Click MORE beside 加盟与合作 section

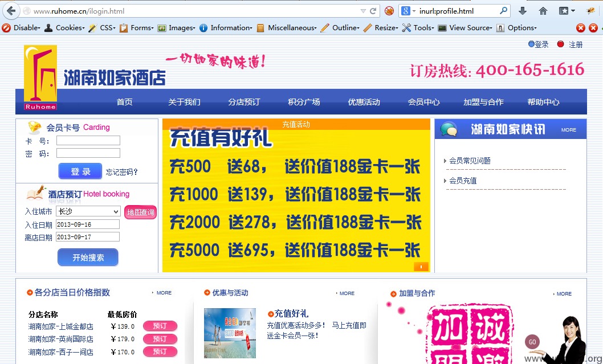(564, 294)
